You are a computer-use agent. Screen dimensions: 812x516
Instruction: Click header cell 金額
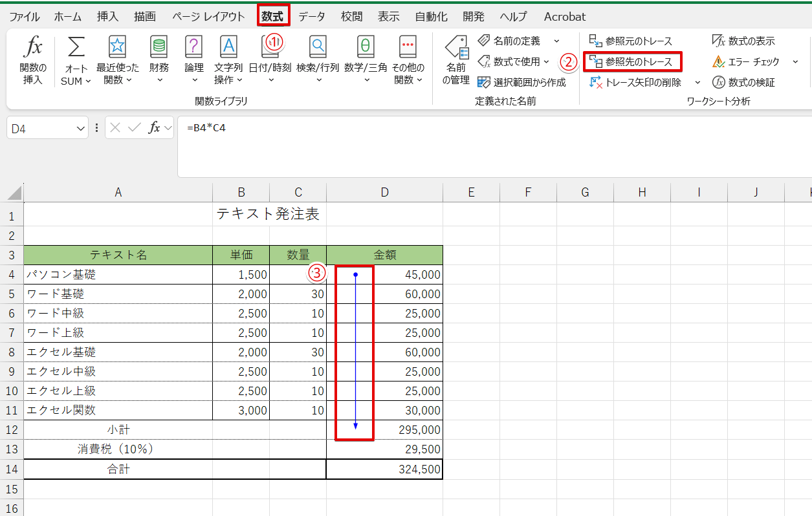[x=385, y=255]
